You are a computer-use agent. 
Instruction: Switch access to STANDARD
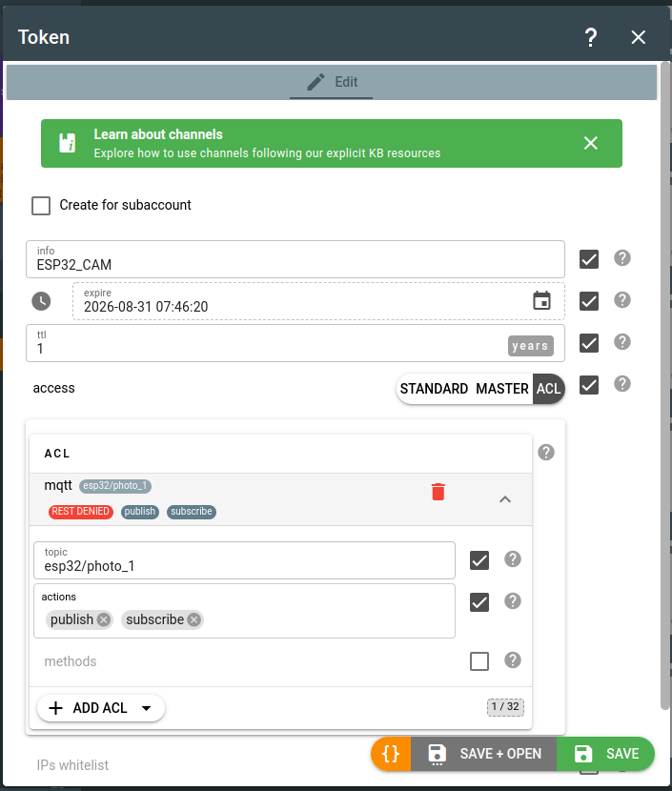[x=434, y=389]
